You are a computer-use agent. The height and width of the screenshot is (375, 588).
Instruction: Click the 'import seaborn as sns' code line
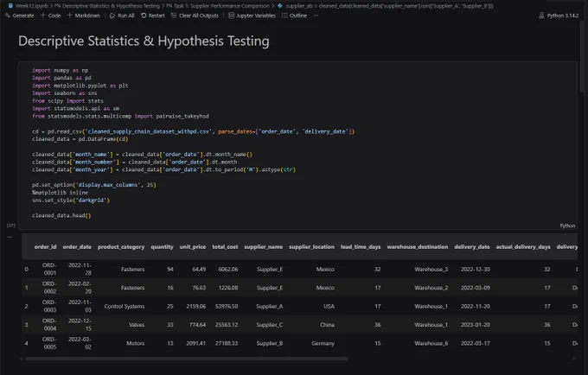pyautogui.click(x=65, y=93)
